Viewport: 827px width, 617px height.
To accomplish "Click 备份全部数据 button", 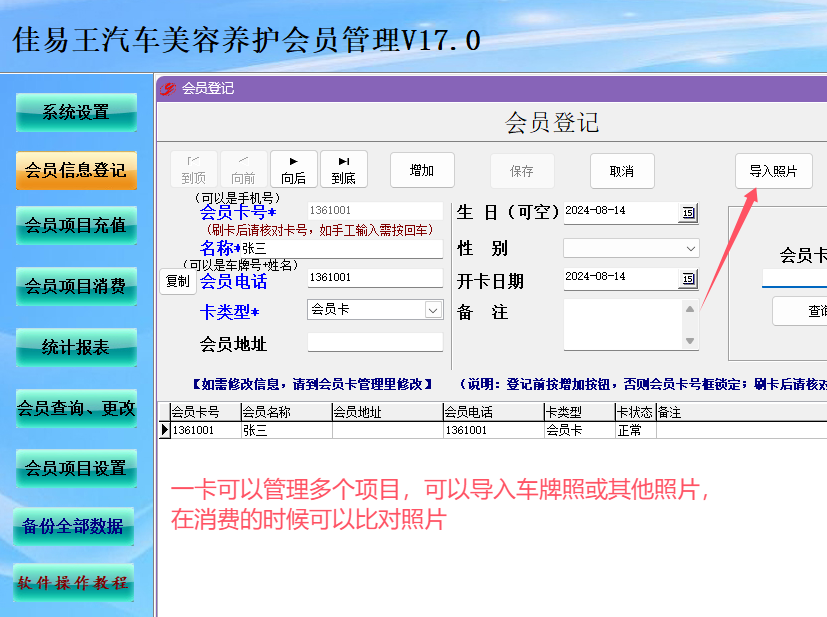I will click(x=73, y=526).
